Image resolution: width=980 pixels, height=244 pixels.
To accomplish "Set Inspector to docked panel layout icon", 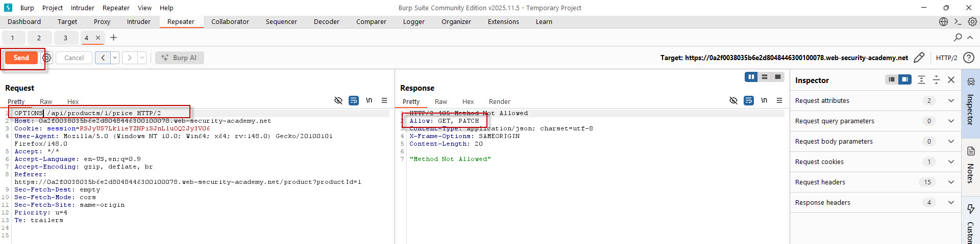I will (x=905, y=79).
